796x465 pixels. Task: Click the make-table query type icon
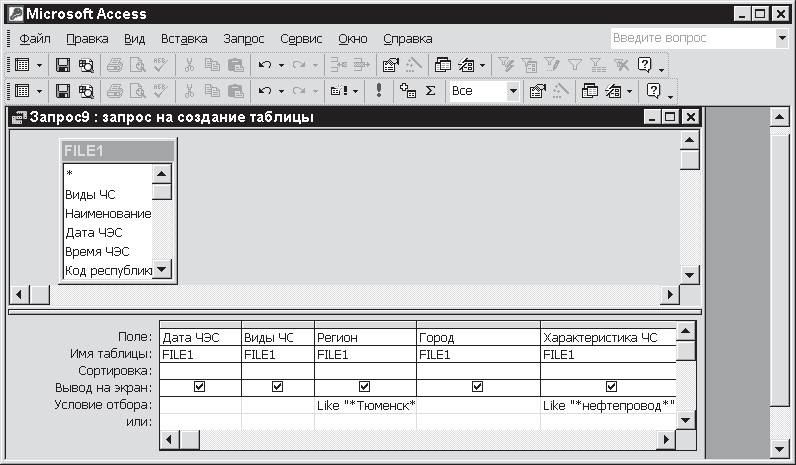coord(337,91)
